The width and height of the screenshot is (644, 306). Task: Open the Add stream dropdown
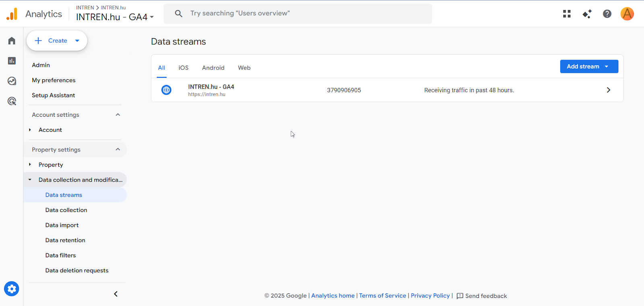[589, 66]
